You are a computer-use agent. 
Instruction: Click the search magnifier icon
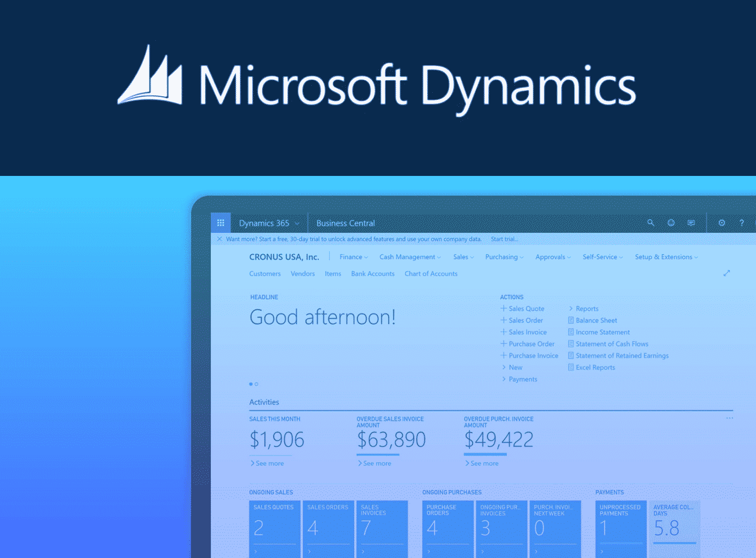coord(651,223)
